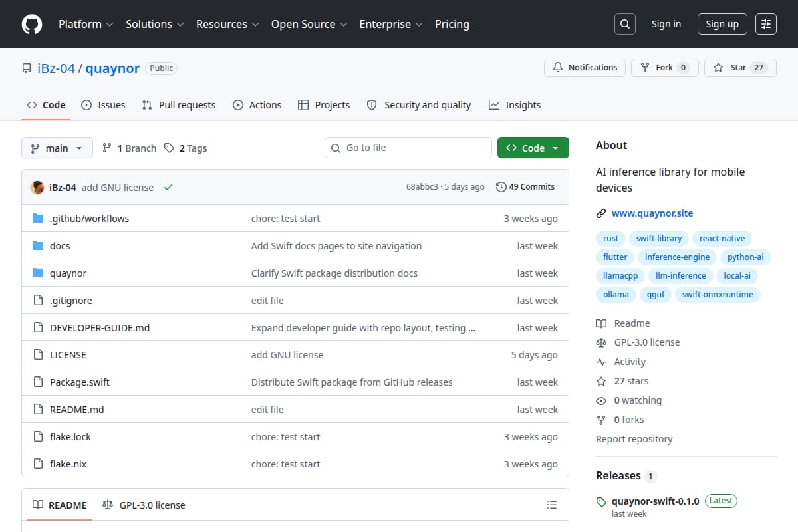Click the Go to file search field
Screen dimensions: 798x532
(x=408, y=148)
